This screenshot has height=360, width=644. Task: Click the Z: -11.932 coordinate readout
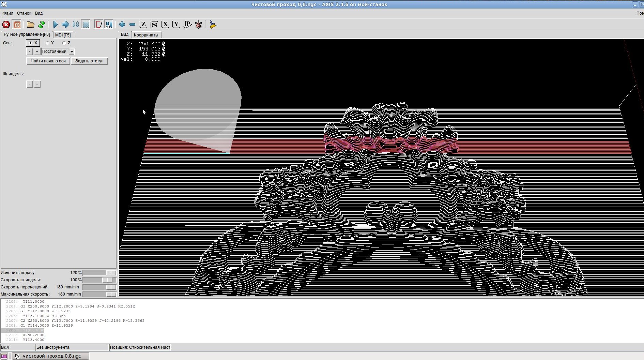pyautogui.click(x=146, y=54)
